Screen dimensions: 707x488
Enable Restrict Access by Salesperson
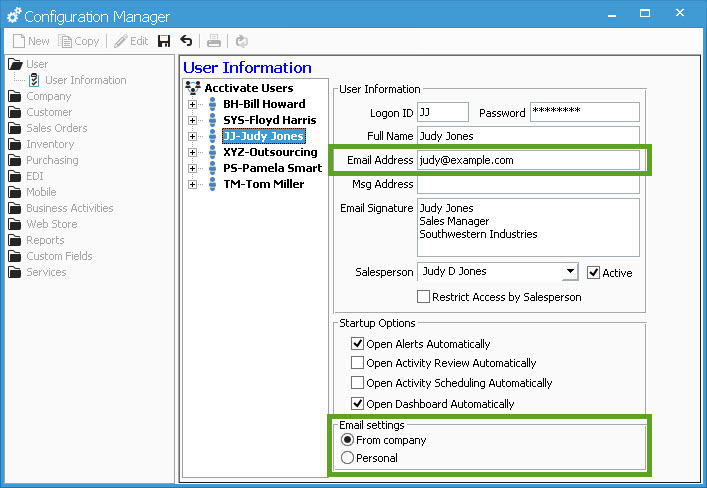pos(423,297)
